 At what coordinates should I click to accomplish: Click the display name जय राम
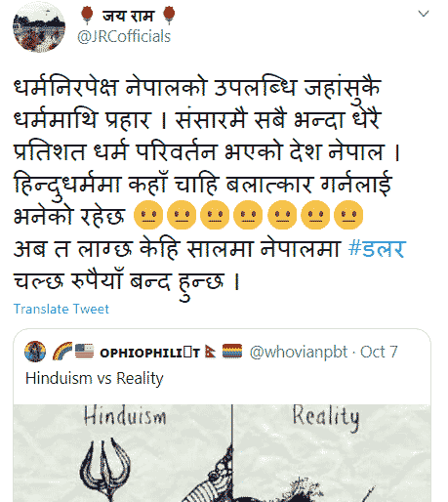(128, 16)
